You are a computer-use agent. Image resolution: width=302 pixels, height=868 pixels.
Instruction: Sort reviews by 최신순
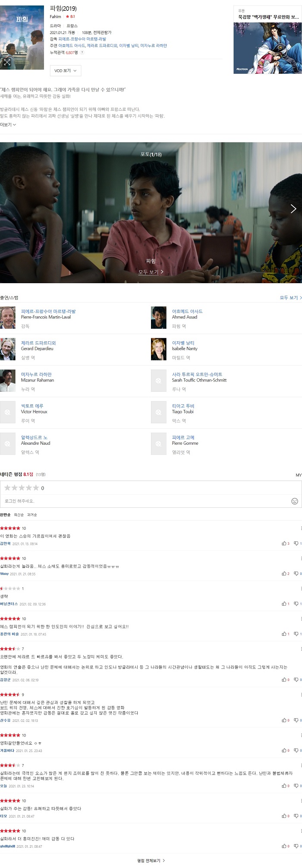19,515
